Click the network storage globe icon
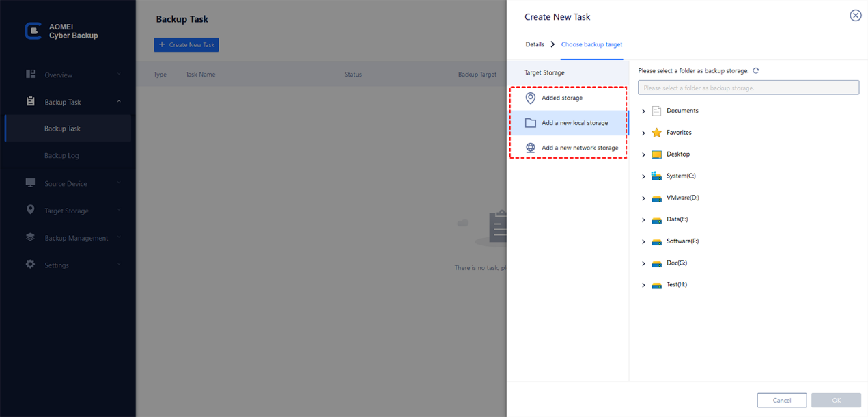The width and height of the screenshot is (868, 417). [531, 148]
